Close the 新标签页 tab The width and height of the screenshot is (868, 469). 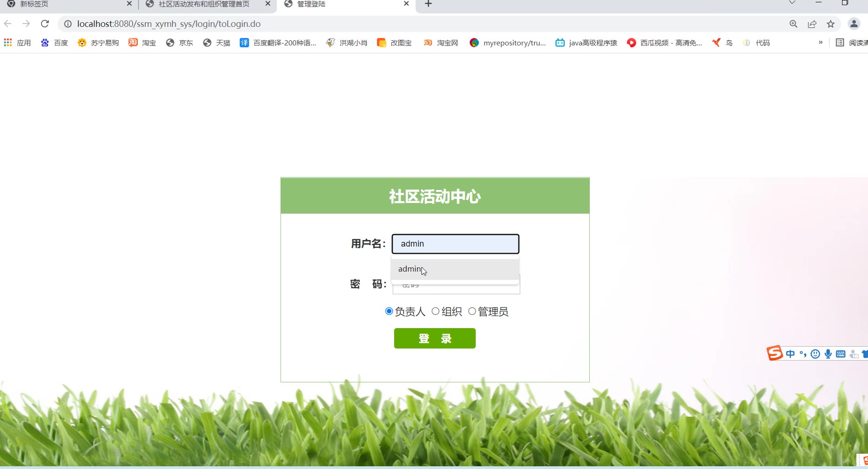pyautogui.click(x=129, y=4)
